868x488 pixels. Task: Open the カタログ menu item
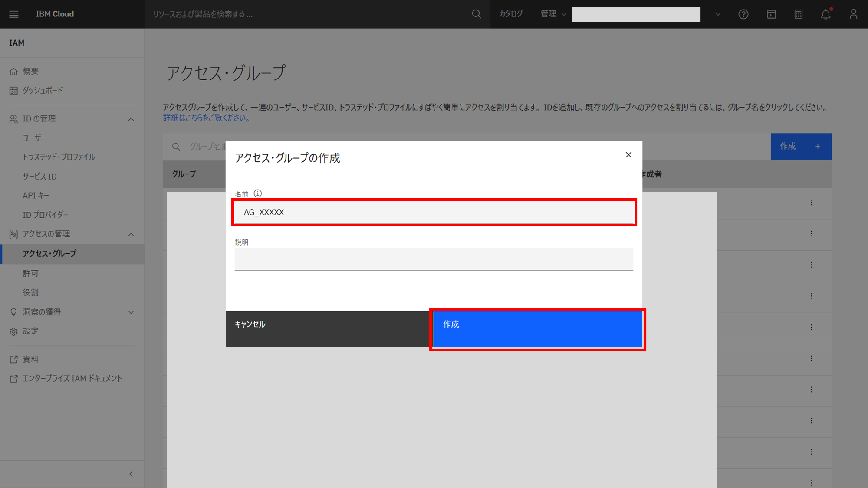[x=511, y=14]
